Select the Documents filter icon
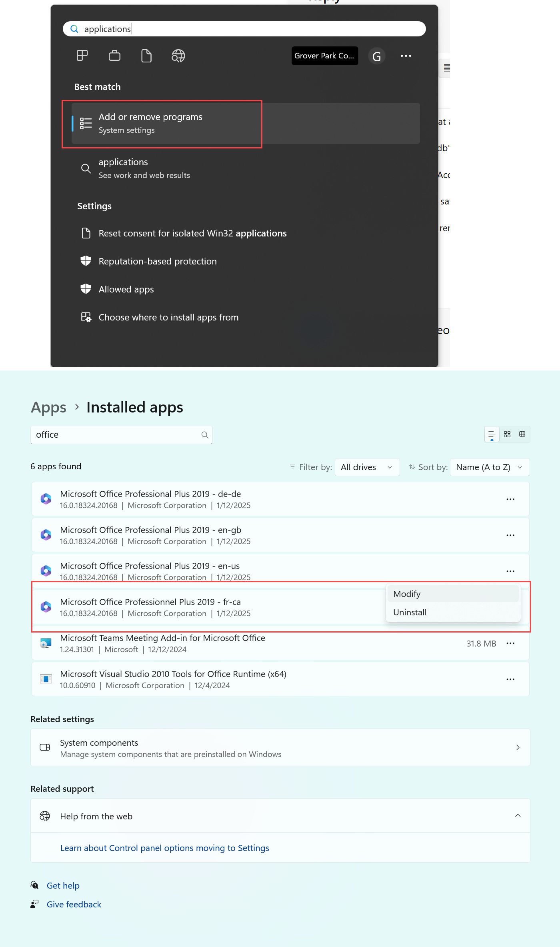Viewport: 560px width, 947px height. [x=146, y=56]
